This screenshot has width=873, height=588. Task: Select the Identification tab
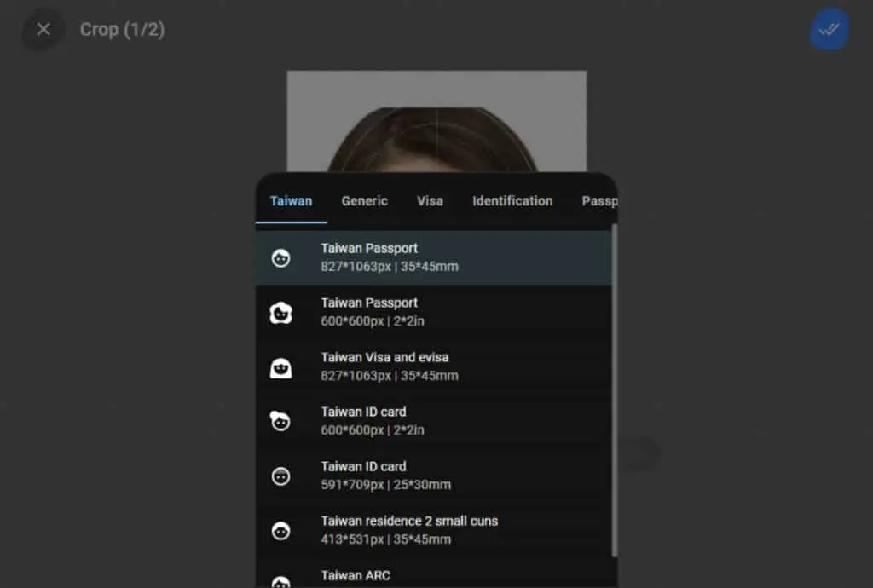click(512, 201)
